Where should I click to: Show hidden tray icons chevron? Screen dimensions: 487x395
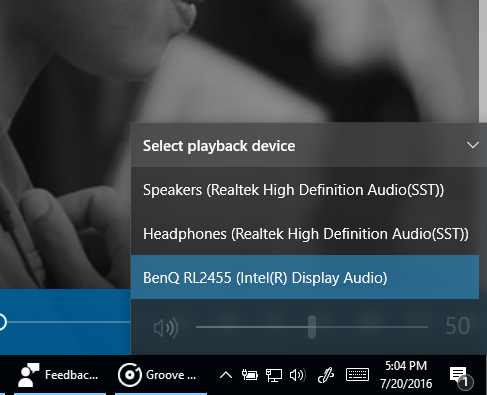point(226,375)
